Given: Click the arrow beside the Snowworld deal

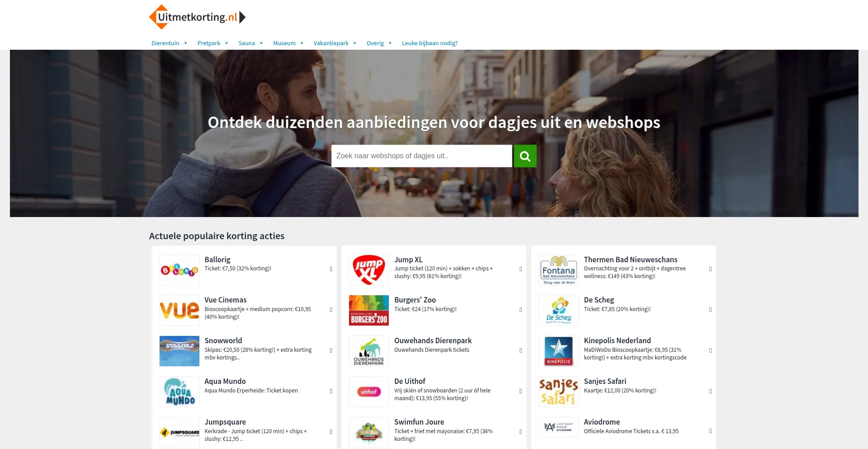Looking at the screenshot, I should tap(331, 350).
